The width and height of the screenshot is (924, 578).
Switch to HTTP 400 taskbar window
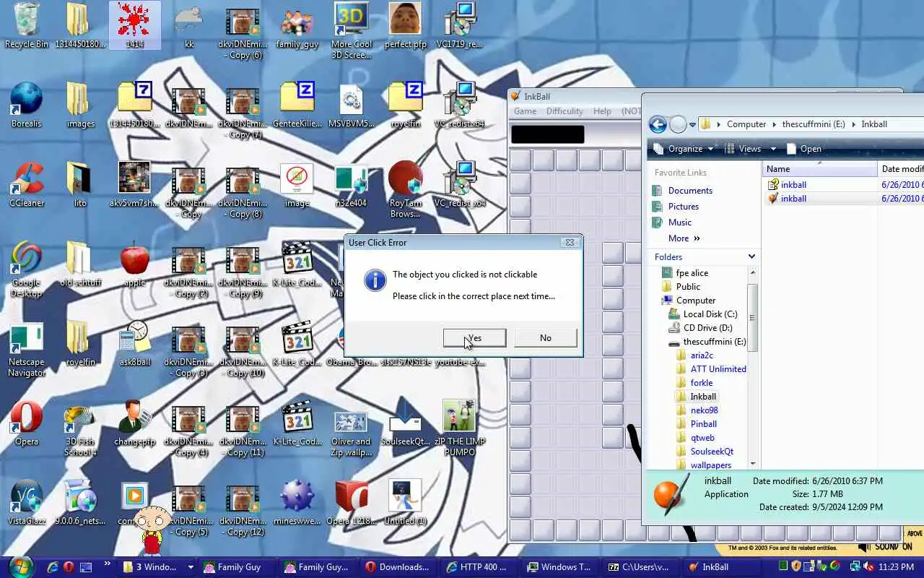click(479, 567)
